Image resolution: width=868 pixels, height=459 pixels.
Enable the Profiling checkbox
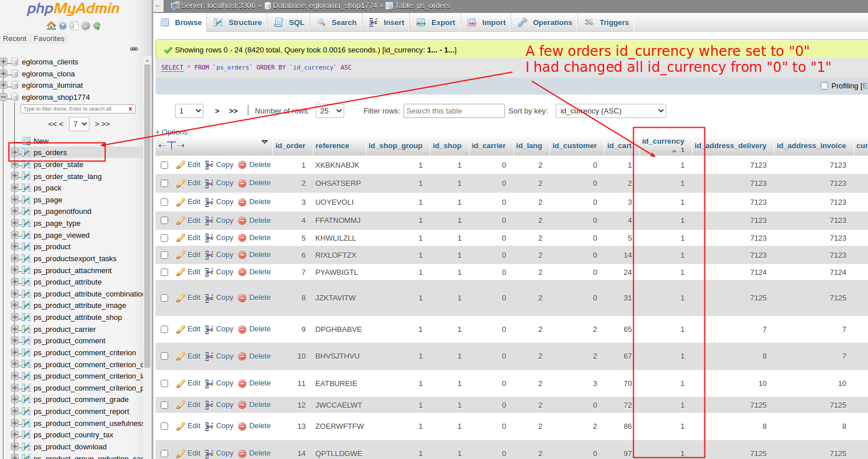[x=824, y=86]
